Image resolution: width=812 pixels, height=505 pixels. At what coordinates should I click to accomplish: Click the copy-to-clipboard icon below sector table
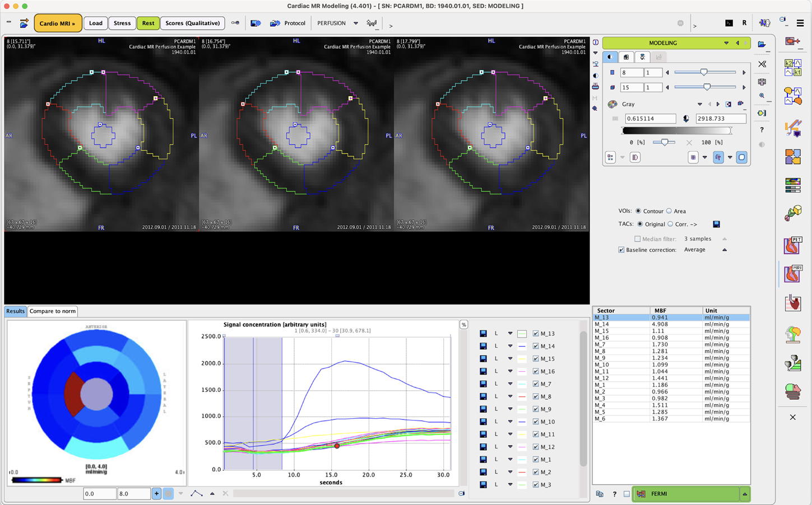pyautogui.click(x=600, y=494)
